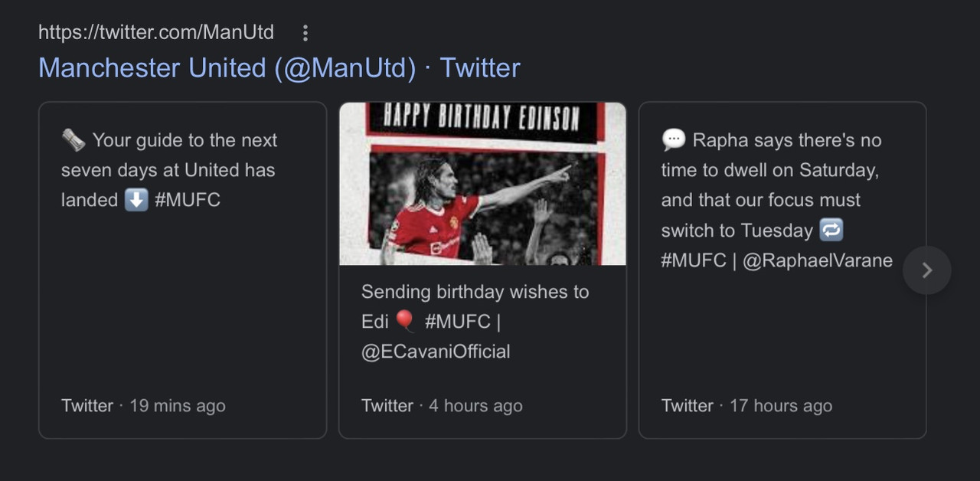The width and height of the screenshot is (980, 481).
Task: Click the speech bubble emoji before 'Rapha'
Action: (674, 140)
